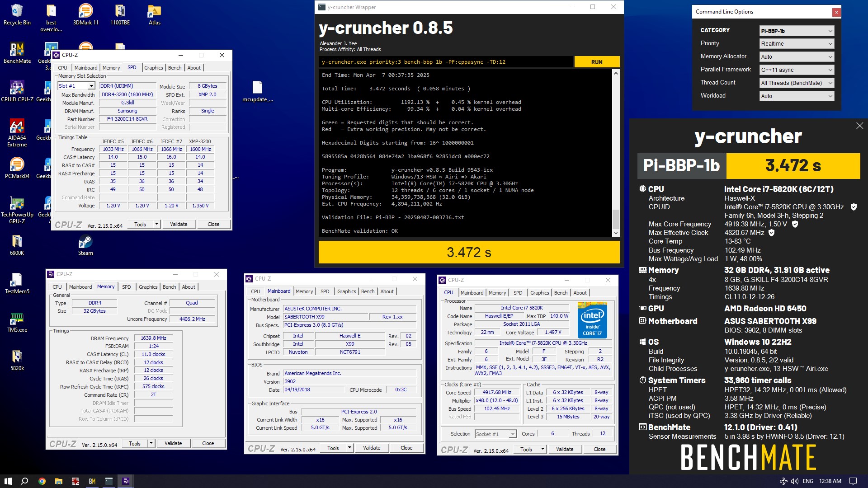Click Validate in Mainboard CPU-Z window
The height and width of the screenshot is (488, 868).
coord(372,448)
